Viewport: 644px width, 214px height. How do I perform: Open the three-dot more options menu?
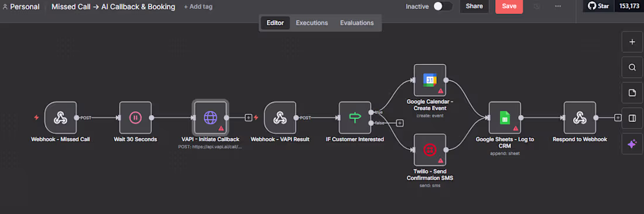point(558,6)
